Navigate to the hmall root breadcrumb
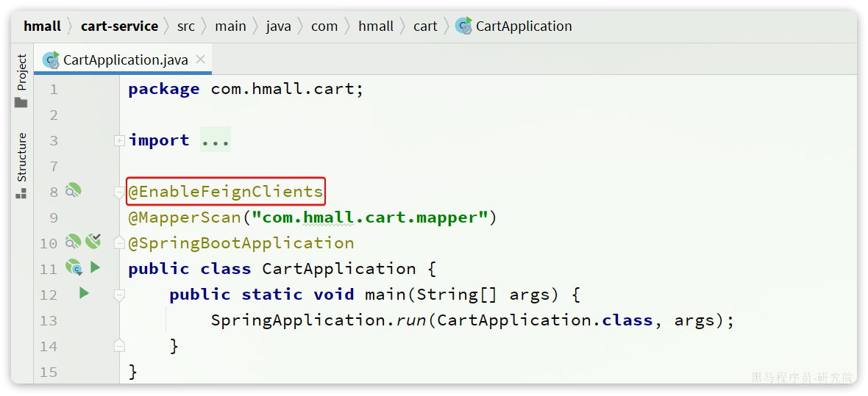 coord(42,26)
